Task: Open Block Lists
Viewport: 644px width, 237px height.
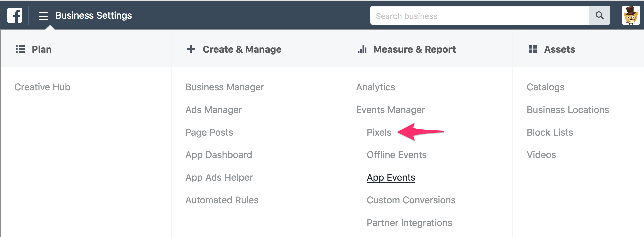Action: pyautogui.click(x=550, y=132)
